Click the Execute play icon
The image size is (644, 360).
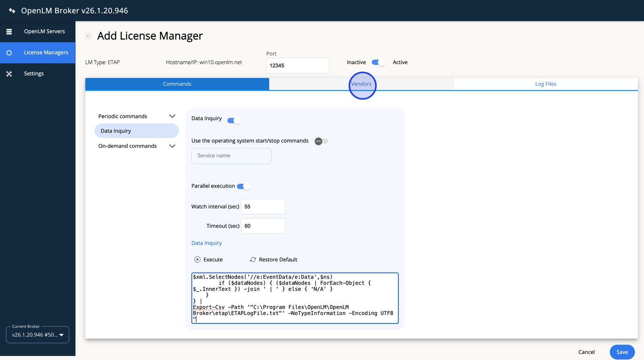click(197, 260)
